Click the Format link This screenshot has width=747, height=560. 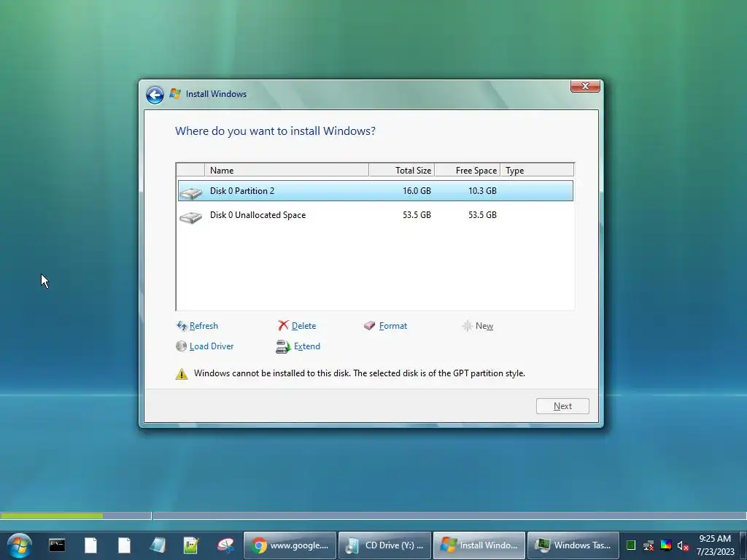coord(393,326)
